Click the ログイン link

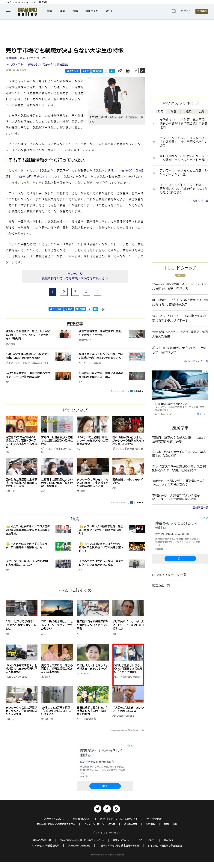coord(186,11)
